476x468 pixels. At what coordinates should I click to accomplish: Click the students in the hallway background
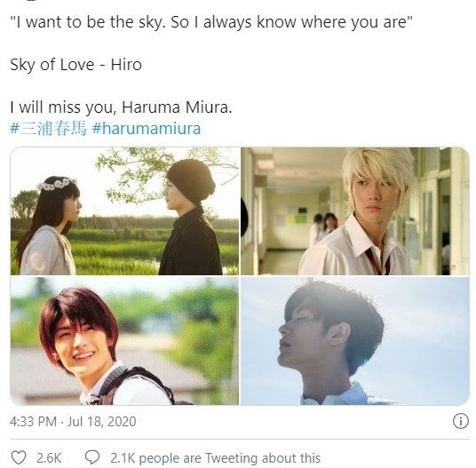pos(324,226)
